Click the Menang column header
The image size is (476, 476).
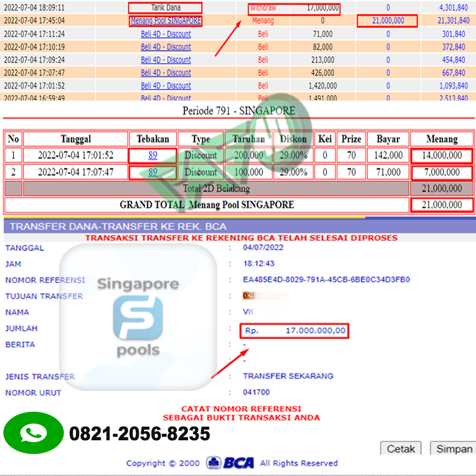pyautogui.click(x=441, y=139)
